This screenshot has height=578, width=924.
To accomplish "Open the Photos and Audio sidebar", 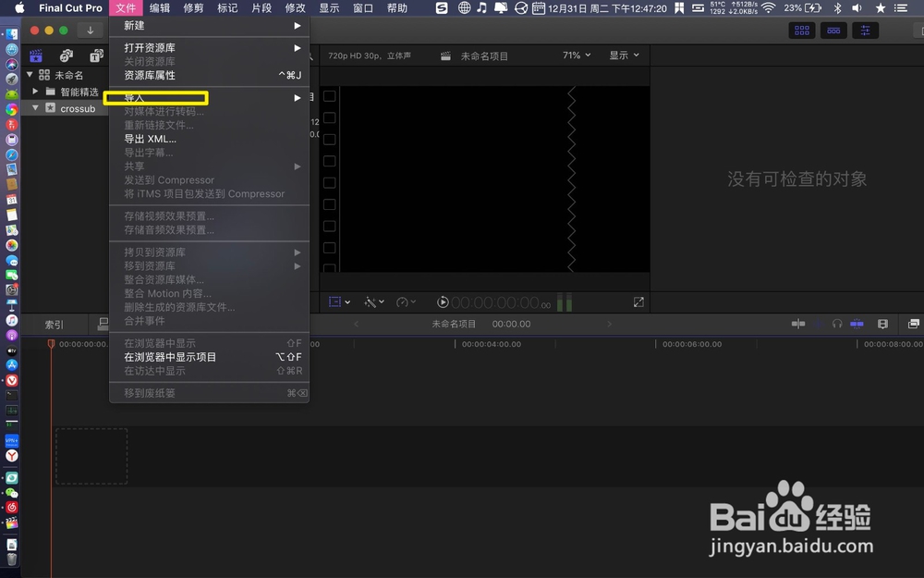I will (x=66, y=55).
